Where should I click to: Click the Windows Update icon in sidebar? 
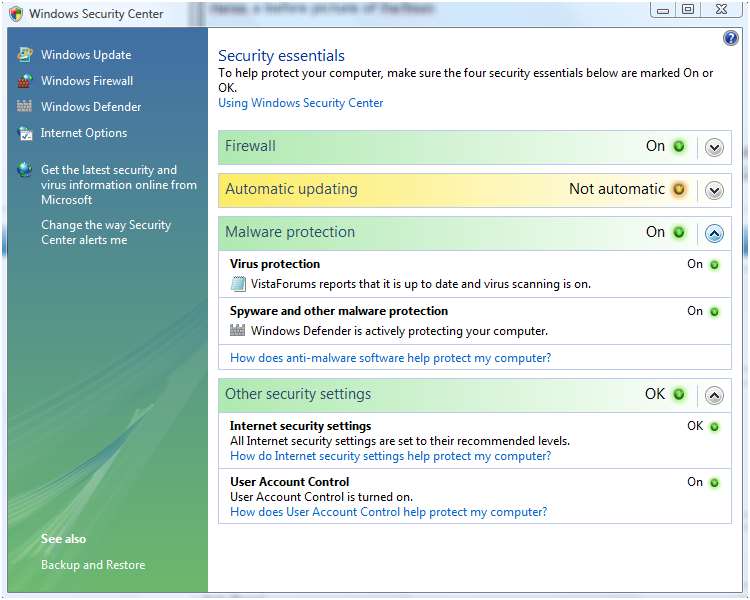coord(25,55)
